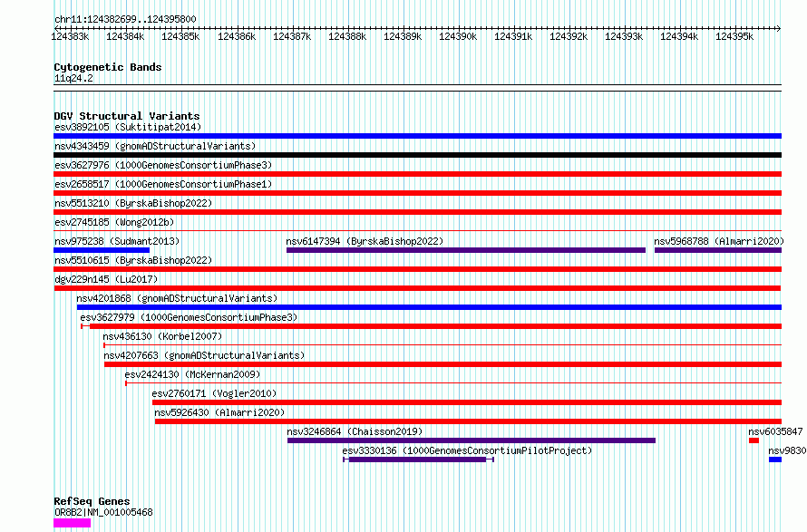Click the nsv4343459 (gnomADStructuralVariants) label

pyautogui.click(x=155, y=146)
